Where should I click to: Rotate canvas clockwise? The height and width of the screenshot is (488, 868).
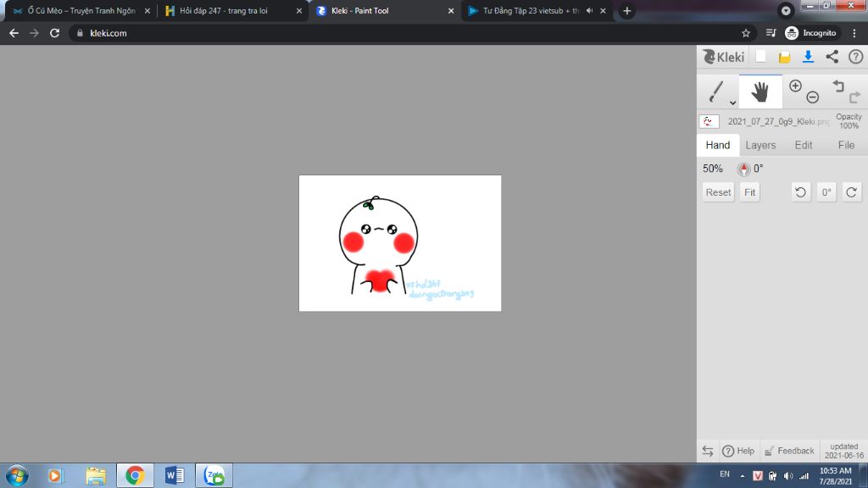[851, 192]
